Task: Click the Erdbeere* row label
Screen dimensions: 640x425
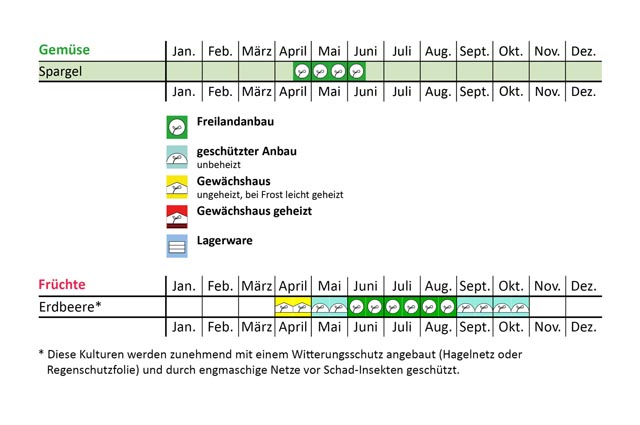Action: coord(70,307)
